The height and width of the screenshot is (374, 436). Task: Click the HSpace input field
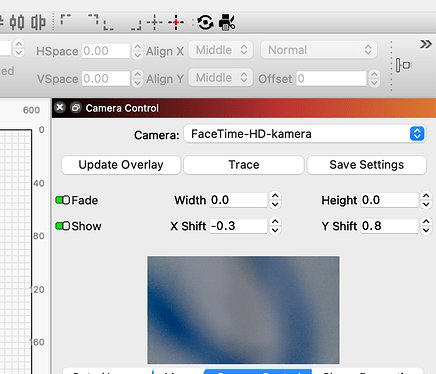click(x=106, y=51)
